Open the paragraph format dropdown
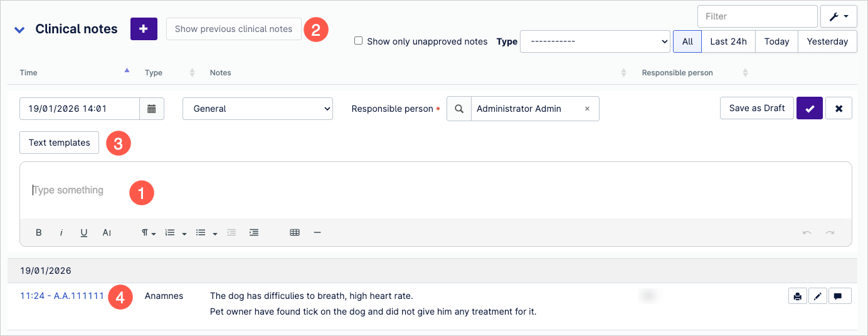The height and width of the screenshot is (336, 868). 149,232
